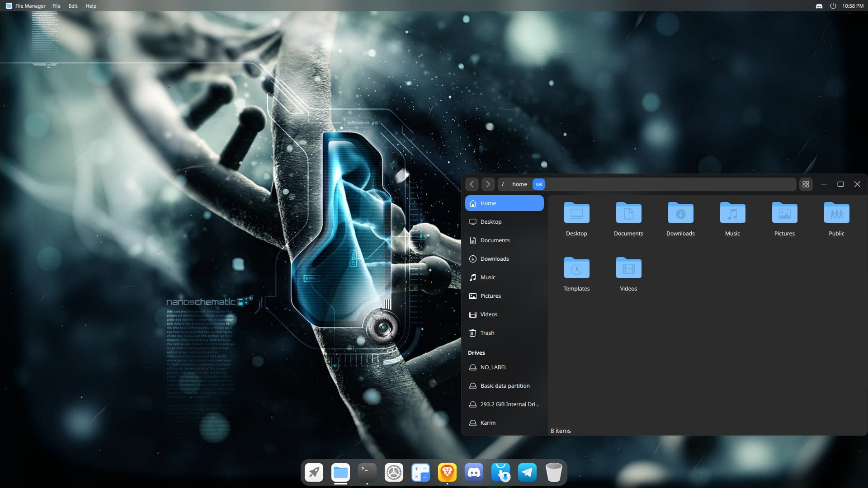Open the File menu

[x=56, y=6]
